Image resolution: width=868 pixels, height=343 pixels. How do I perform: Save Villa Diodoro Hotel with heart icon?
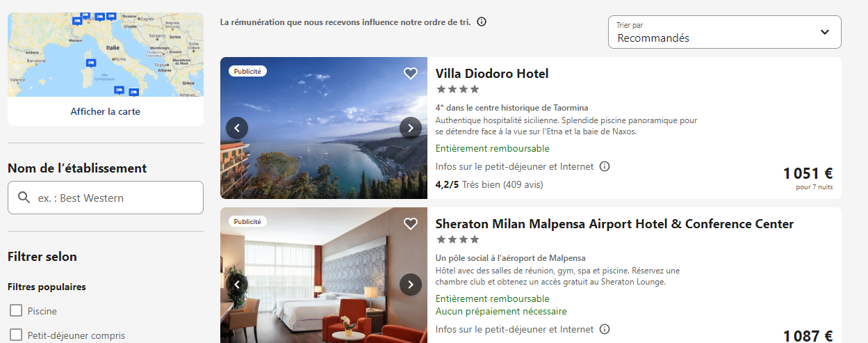411,73
